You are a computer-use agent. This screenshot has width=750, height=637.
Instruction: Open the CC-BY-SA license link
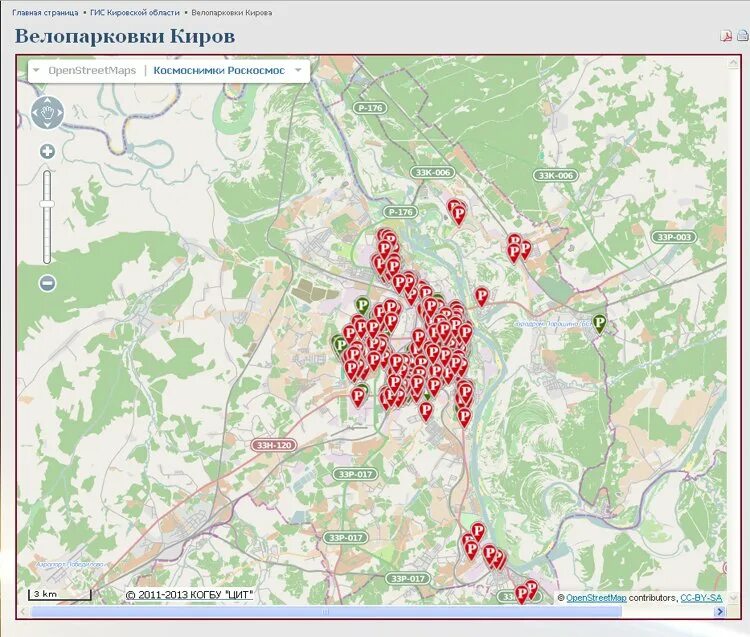(701, 598)
